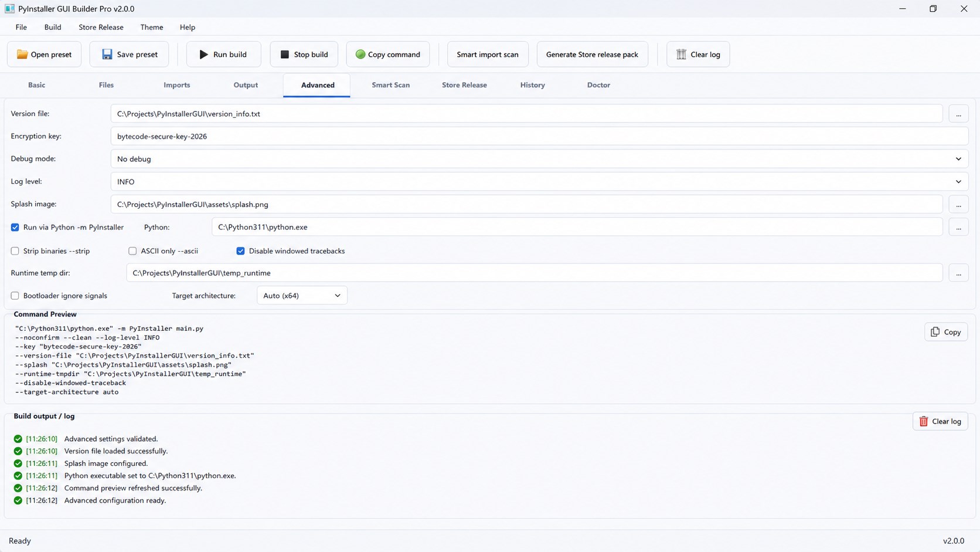Click the 'v2.0.0' status bar label
Screen dimensions: 980x552
click(x=954, y=541)
